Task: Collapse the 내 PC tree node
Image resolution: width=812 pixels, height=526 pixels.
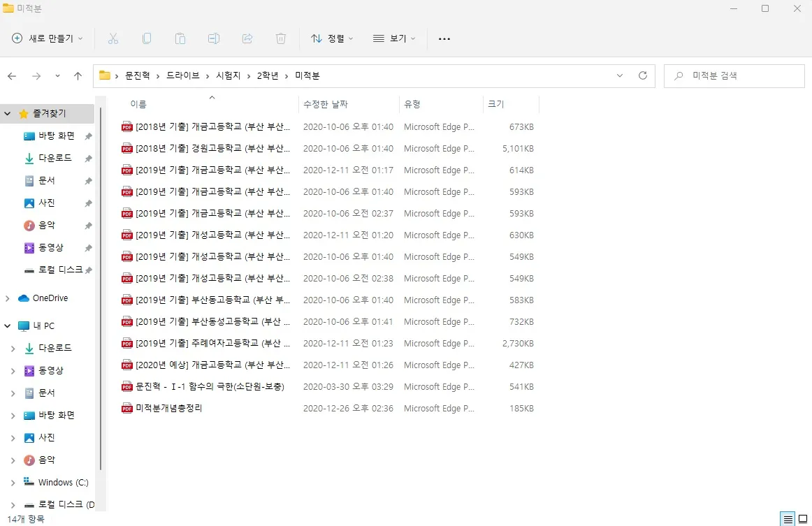Action: pyautogui.click(x=7, y=326)
